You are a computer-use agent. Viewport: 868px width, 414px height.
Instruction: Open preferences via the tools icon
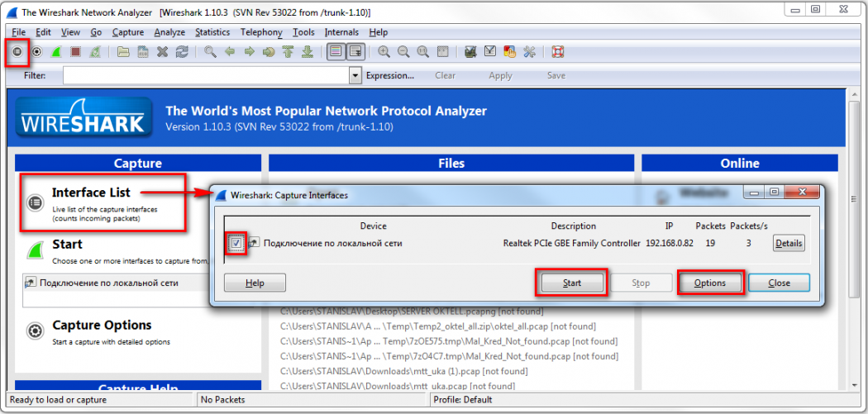(529, 52)
